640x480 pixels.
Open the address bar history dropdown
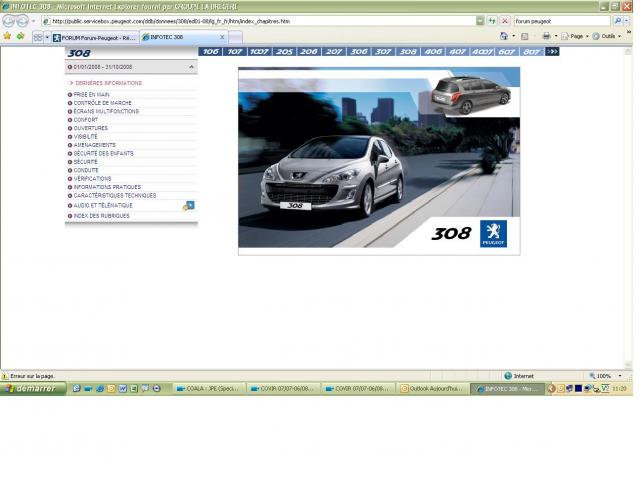pyautogui.click(x=480, y=21)
